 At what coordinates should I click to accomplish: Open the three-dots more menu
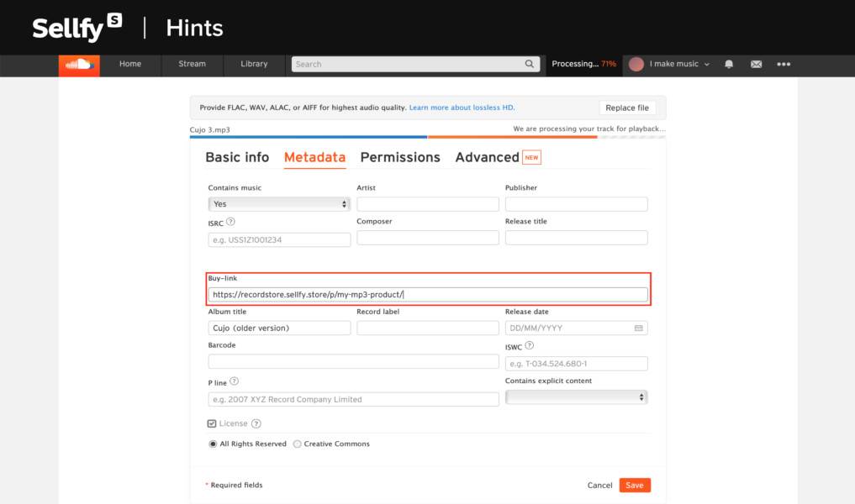(x=784, y=65)
